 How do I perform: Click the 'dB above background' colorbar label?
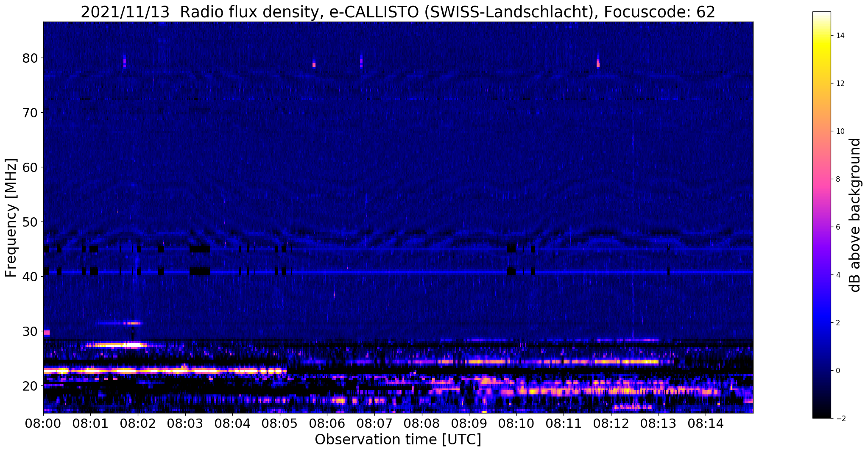pyautogui.click(x=855, y=215)
